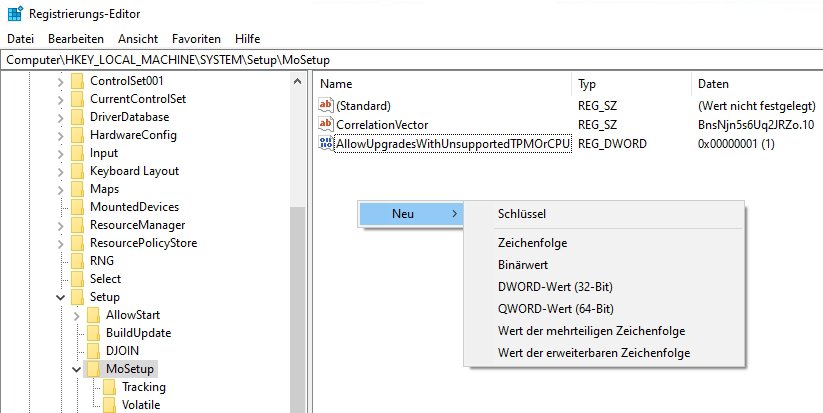The image size is (823, 413).
Task: Click the Registry Editor app icon in title bar
Action: pyautogui.click(x=12, y=14)
